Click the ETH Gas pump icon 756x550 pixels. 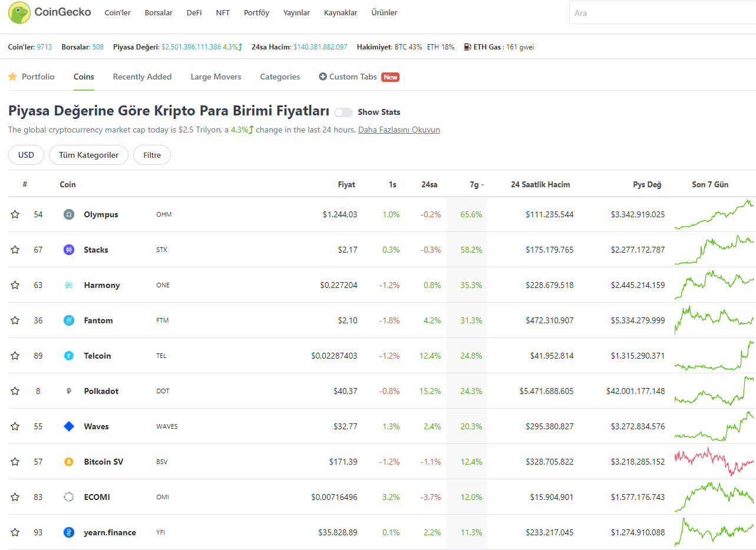coord(467,47)
